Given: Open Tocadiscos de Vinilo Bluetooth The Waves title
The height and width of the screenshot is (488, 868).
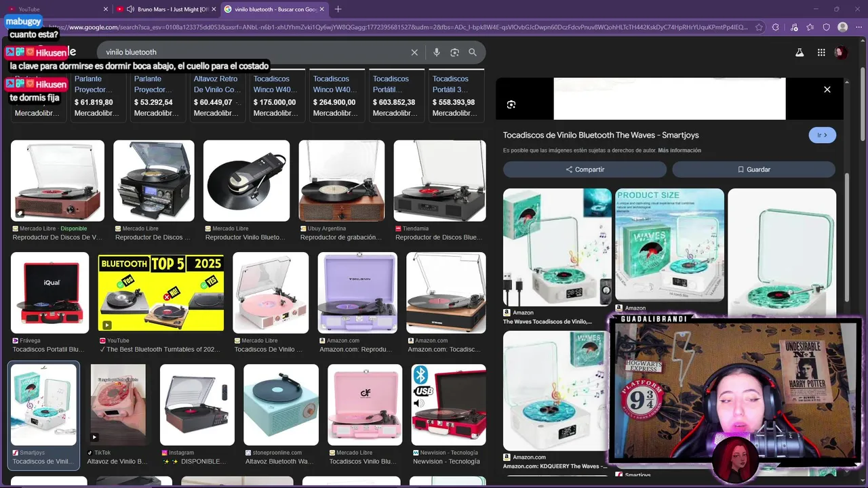Looking at the screenshot, I should click(601, 135).
